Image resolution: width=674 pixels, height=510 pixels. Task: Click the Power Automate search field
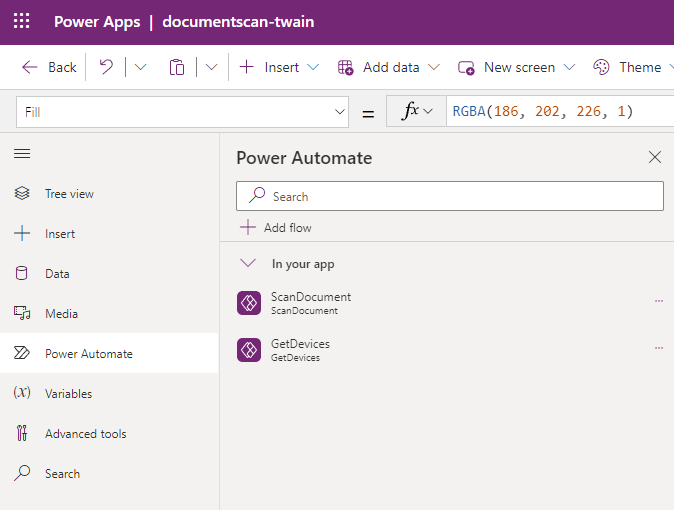click(x=450, y=196)
